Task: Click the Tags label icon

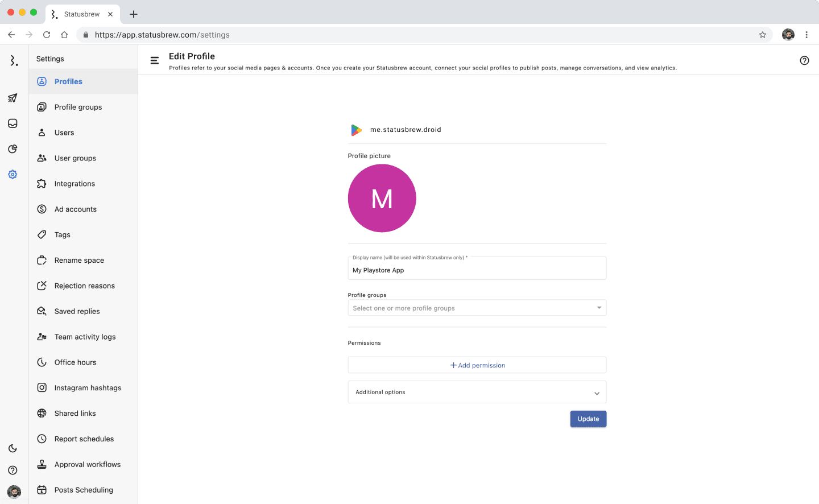Action: pyautogui.click(x=42, y=234)
